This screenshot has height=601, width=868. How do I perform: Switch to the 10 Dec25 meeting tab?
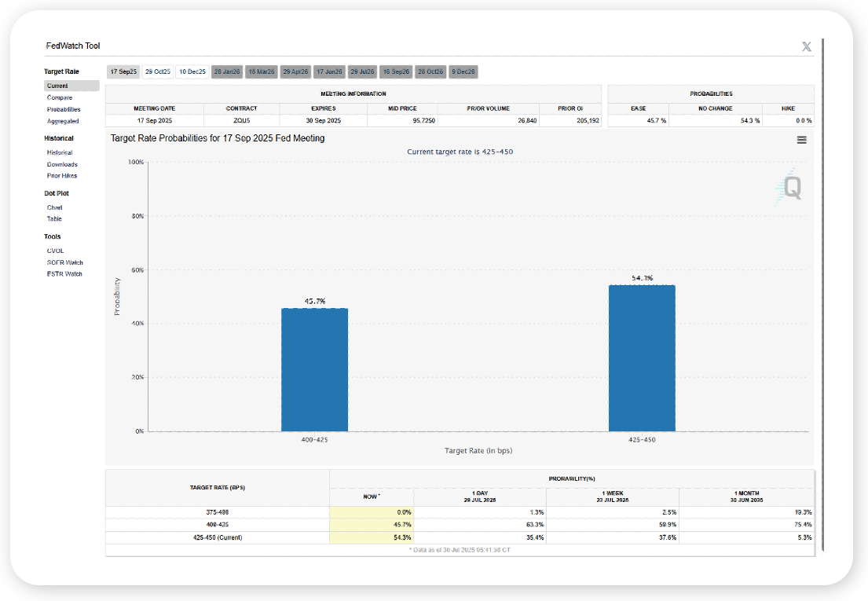(x=192, y=72)
